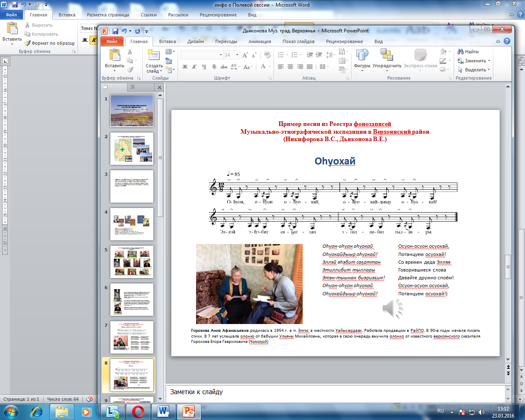Open the Заменить dropdown arrow
Screen dimensions: 525x420
pyautogui.click(x=489, y=61)
